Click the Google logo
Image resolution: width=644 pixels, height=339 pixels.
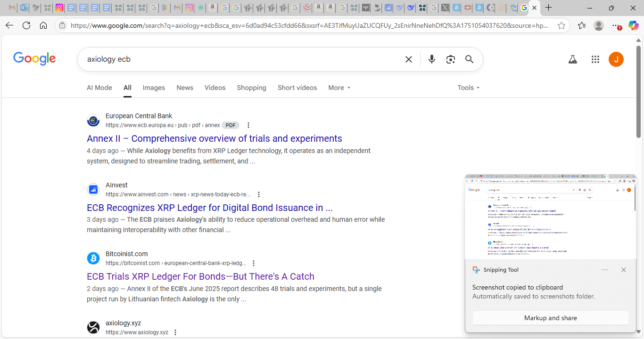point(34,59)
